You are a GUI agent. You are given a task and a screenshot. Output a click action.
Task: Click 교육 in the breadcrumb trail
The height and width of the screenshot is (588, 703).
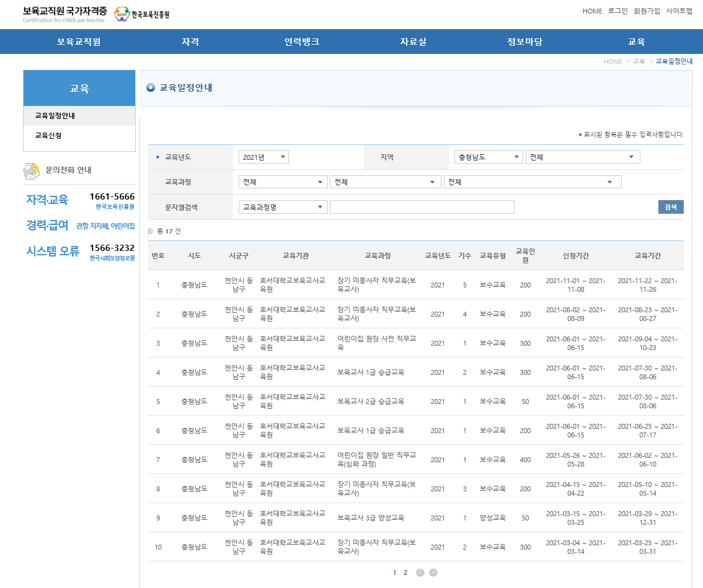[x=639, y=61]
